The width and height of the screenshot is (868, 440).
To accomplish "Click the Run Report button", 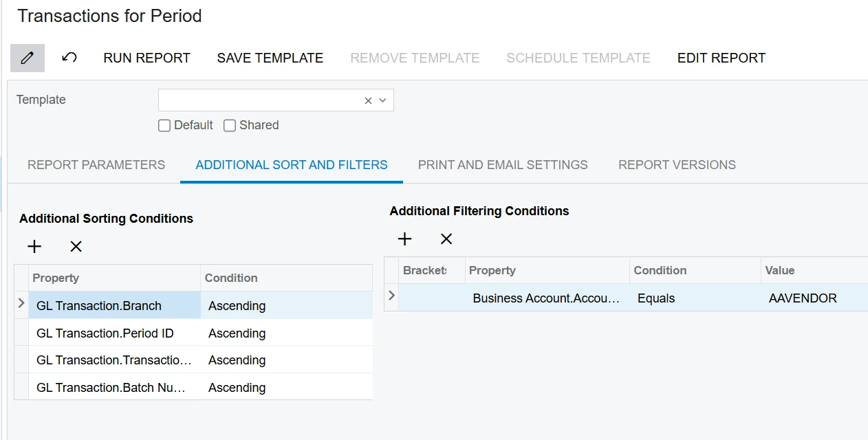I will tap(147, 58).
